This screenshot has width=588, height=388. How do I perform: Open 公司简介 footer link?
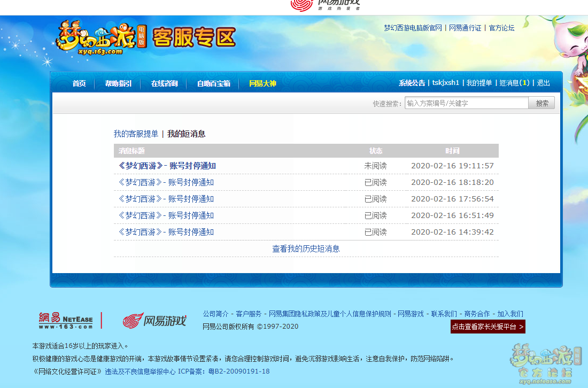tap(215, 314)
